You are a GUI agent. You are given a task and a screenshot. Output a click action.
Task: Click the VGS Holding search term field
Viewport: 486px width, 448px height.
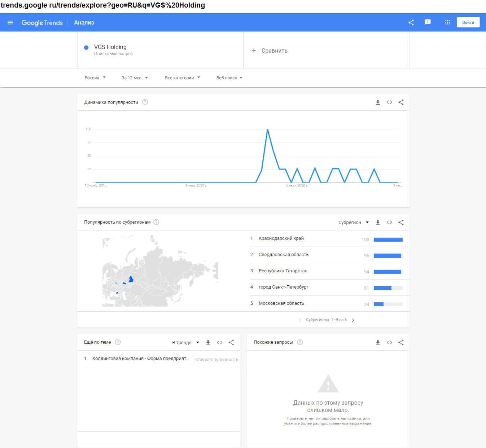(110, 47)
